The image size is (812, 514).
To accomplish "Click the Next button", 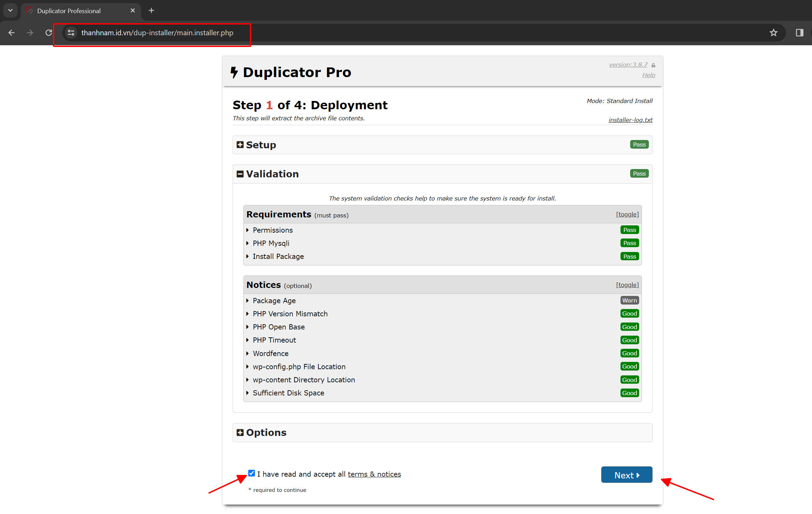I will 626,475.
